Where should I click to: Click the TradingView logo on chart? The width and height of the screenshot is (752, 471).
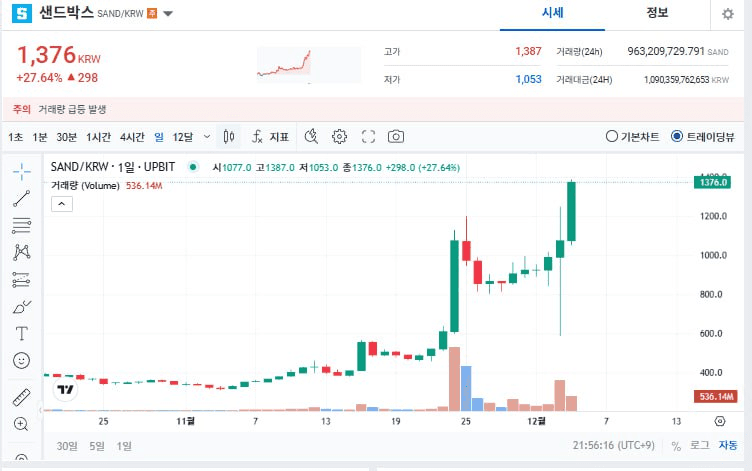65,389
